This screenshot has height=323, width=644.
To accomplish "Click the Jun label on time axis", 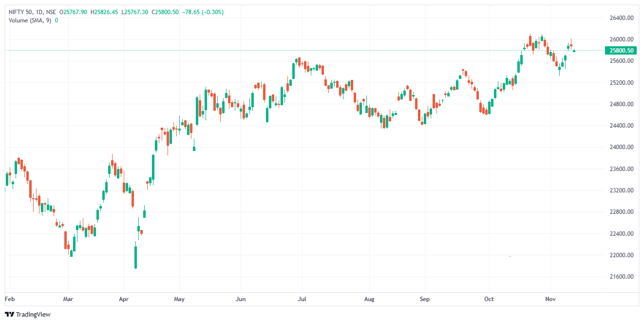I will click(240, 299).
